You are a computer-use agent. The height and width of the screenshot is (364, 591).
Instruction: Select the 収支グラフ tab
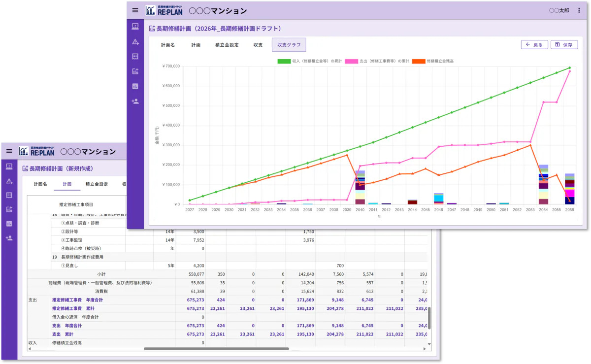[289, 45]
